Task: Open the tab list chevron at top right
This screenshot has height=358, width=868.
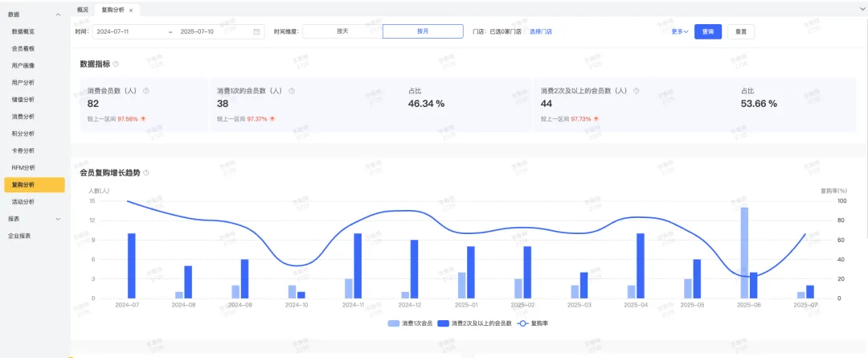Action: point(858,10)
